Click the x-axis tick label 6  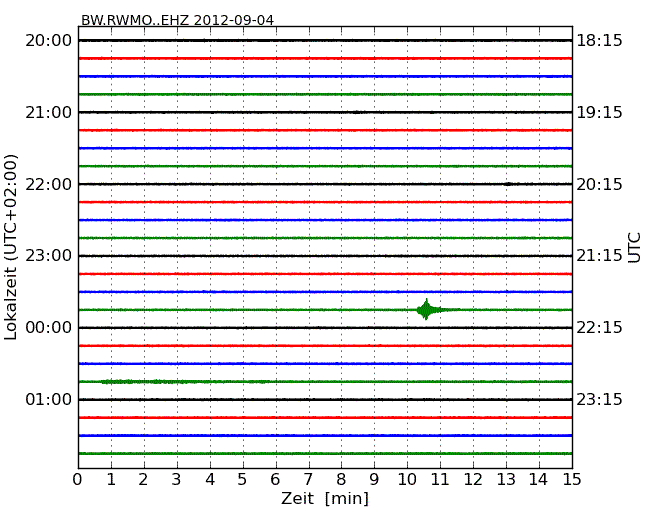pos(276,479)
